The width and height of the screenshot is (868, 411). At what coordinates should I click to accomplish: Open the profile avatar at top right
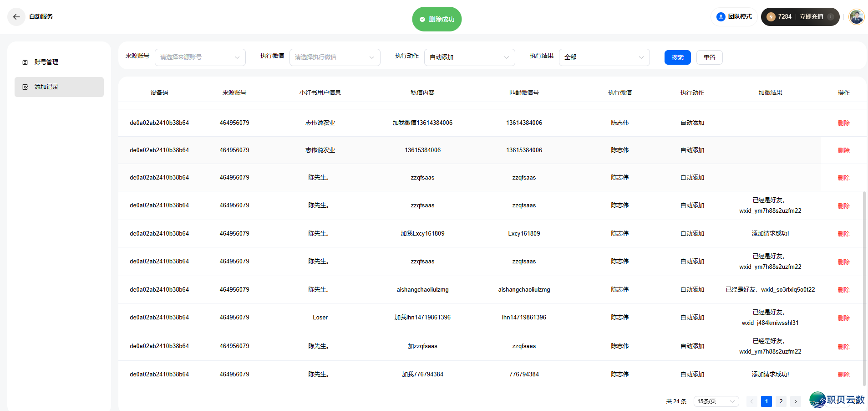tap(856, 16)
